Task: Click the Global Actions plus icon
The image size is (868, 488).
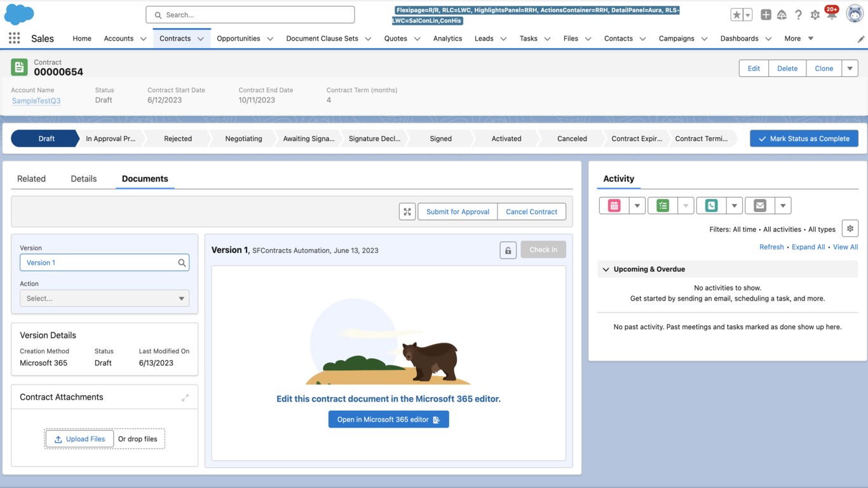Action: (766, 15)
